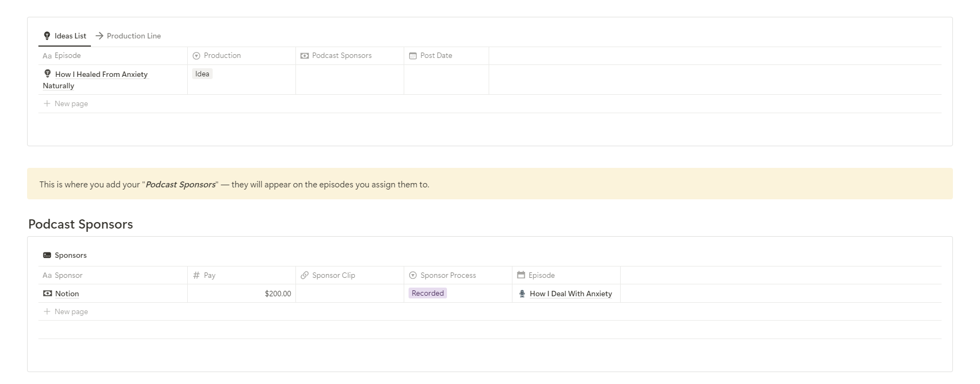Screen dimensions: 980x384
Task: Click the Recorded status tag
Action: pyautogui.click(x=427, y=294)
